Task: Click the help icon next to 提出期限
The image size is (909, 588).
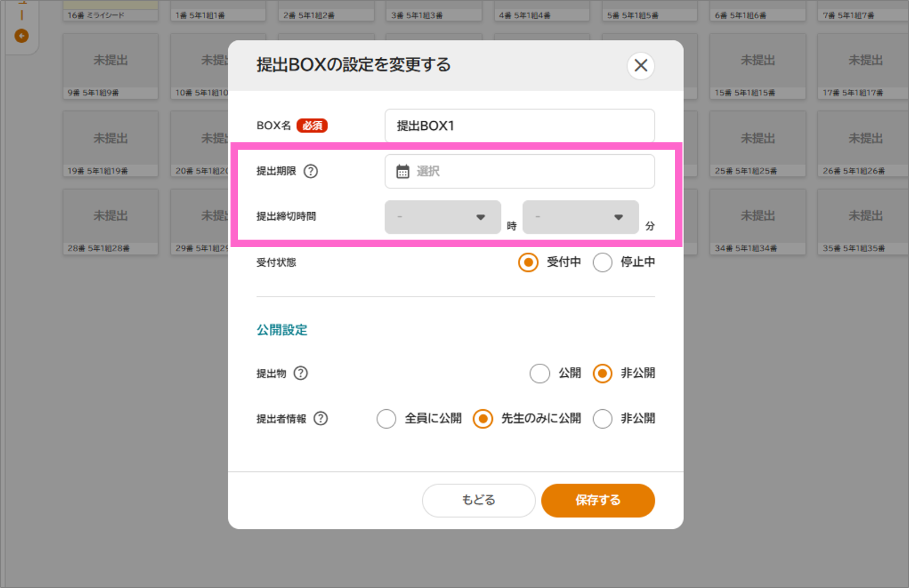Action: click(310, 171)
